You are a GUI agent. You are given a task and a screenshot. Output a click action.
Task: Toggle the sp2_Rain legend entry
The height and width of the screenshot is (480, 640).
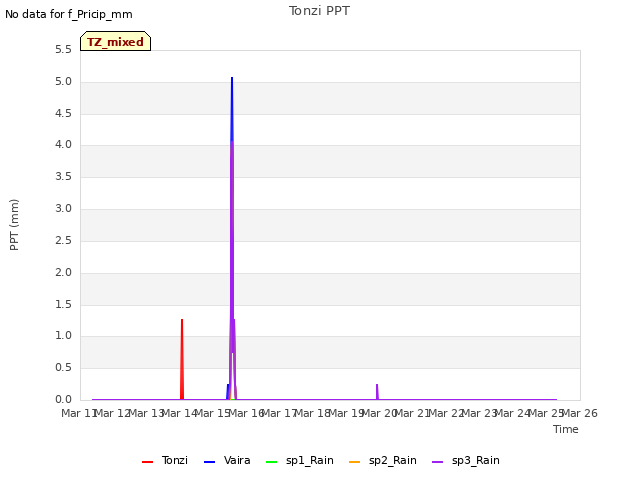[383, 460]
